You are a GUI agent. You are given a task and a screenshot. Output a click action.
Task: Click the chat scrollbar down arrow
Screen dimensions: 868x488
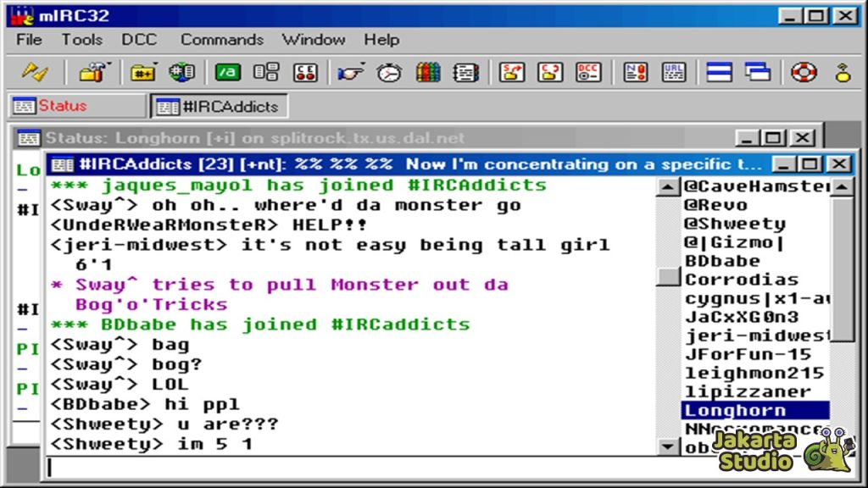(x=668, y=446)
